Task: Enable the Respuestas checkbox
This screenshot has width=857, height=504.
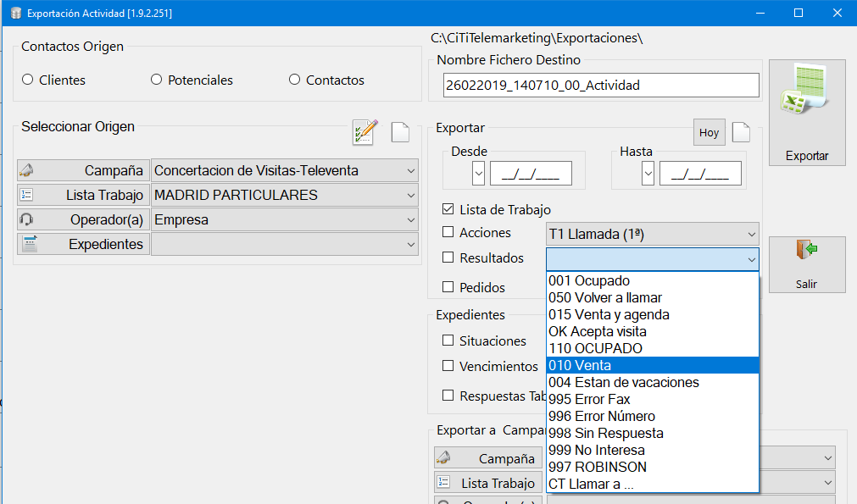Action: coord(448,396)
